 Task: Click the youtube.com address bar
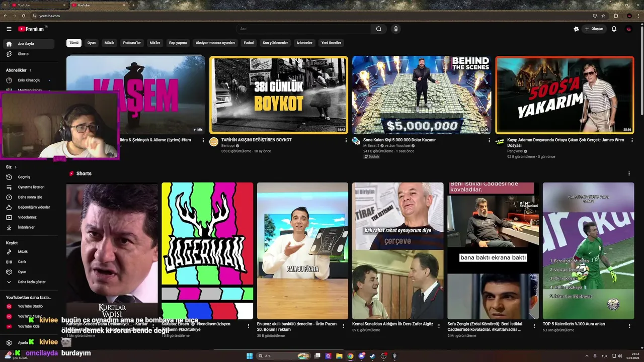[x=309, y=16]
